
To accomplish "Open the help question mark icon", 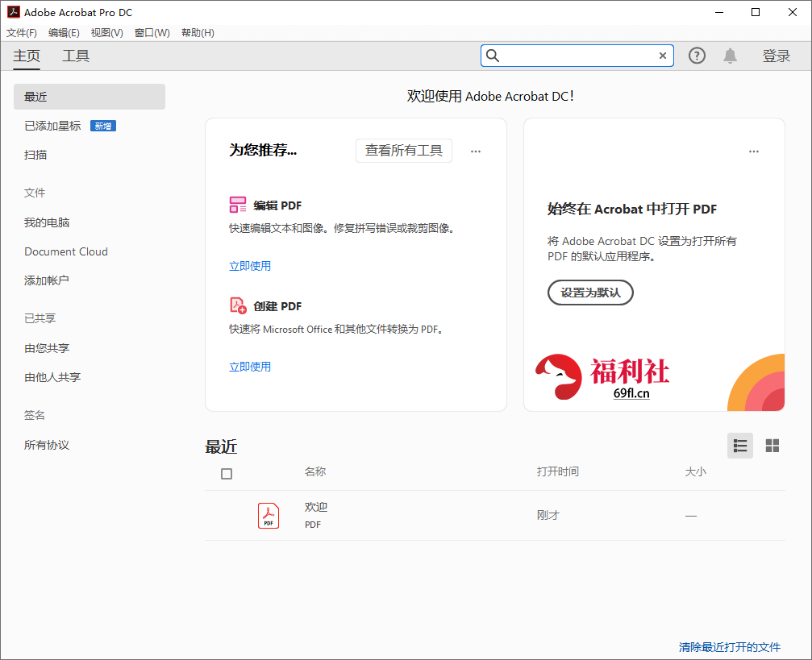I will 697,56.
